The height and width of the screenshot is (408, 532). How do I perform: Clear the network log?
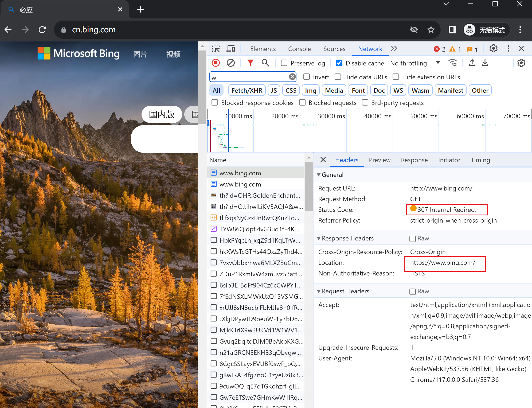click(231, 63)
